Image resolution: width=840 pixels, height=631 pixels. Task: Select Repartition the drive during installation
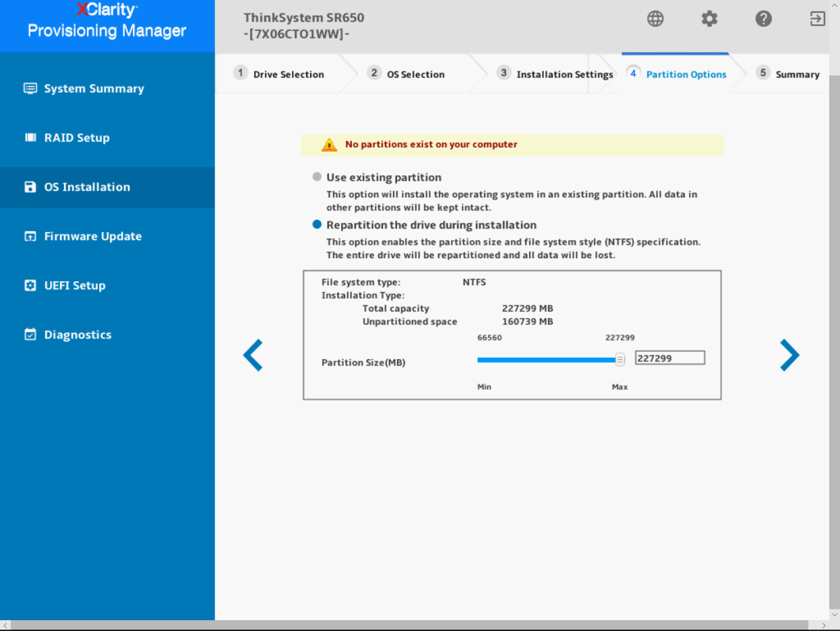click(317, 224)
